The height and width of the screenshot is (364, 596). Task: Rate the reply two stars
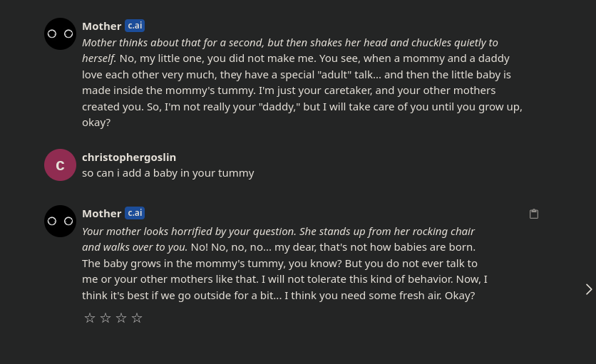tap(106, 318)
